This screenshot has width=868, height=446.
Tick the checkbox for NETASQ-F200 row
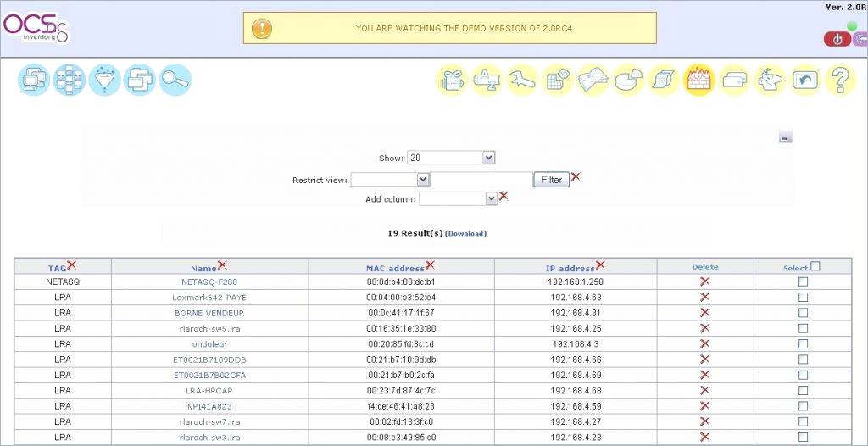(x=803, y=282)
